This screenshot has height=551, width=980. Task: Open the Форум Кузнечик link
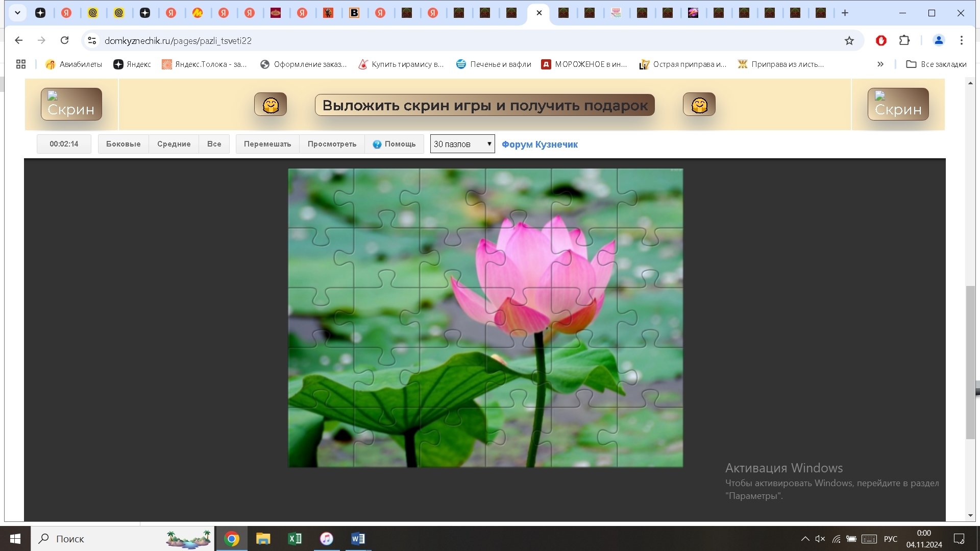click(540, 145)
